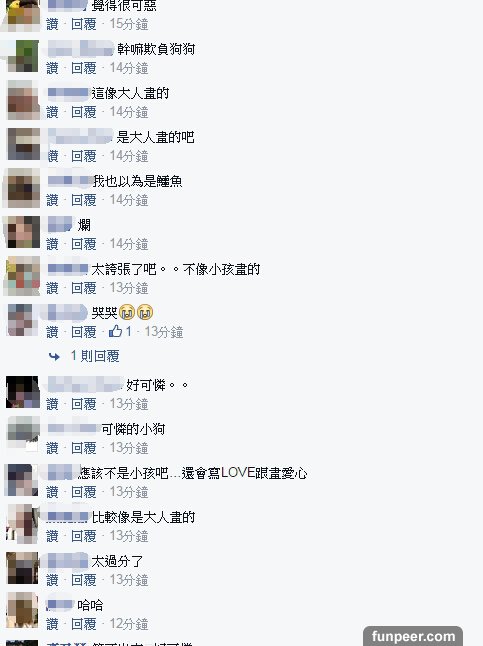This screenshot has height=646, width=483.
Task: Like the comment 是大人畫的吧
Action: tap(52, 156)
